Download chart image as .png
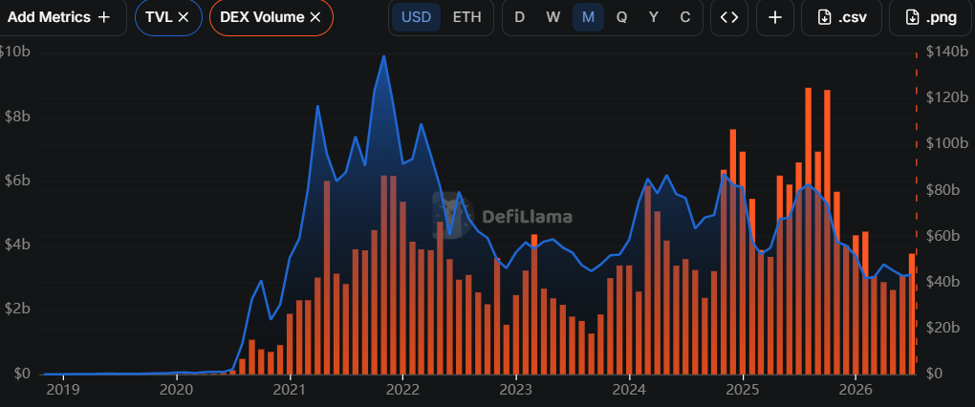This screenshot has width=975, height=407. coord(932,17)
